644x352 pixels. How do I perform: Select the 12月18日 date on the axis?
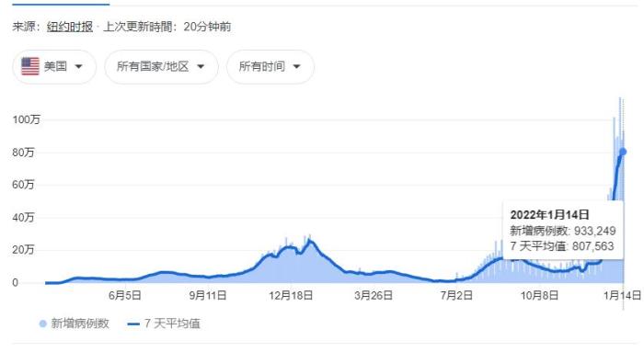[291, 295]
